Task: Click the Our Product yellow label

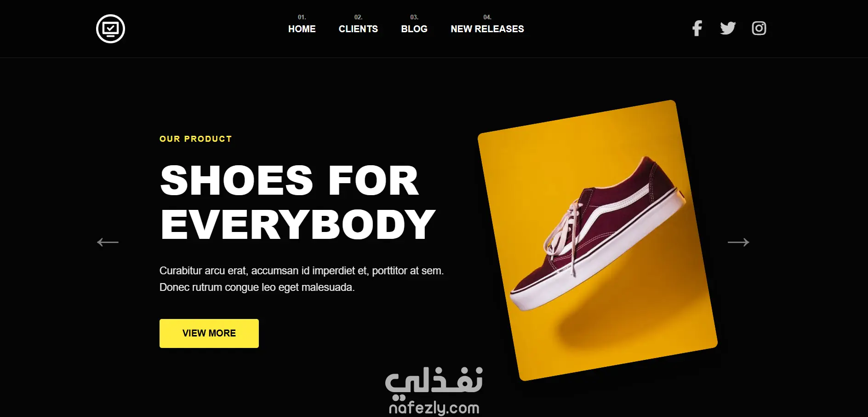Action: click(x=195, y=139)
